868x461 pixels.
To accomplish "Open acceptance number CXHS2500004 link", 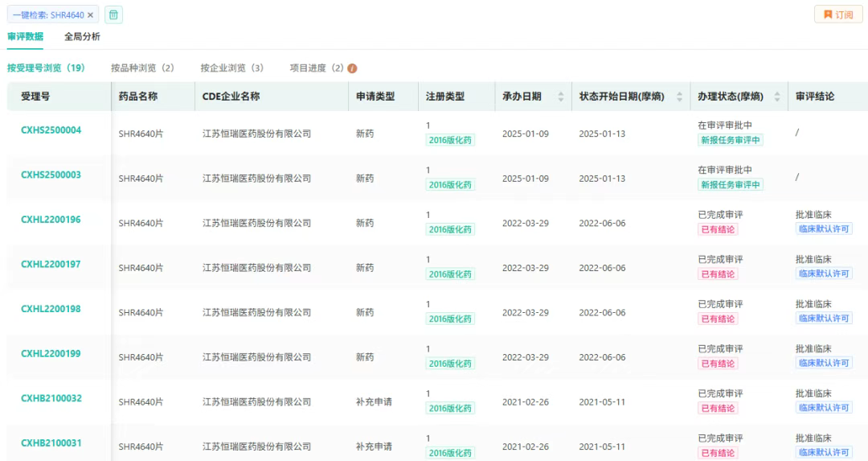I will 51,130.
